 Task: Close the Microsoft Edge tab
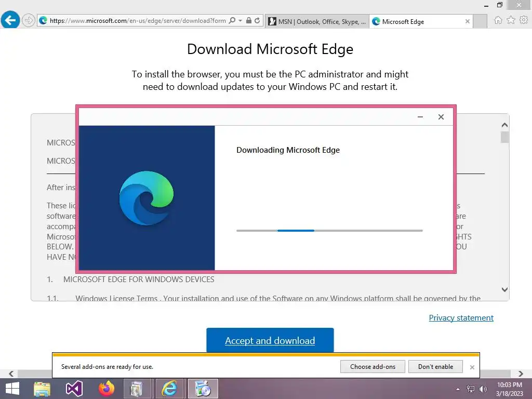coord(467,21)
